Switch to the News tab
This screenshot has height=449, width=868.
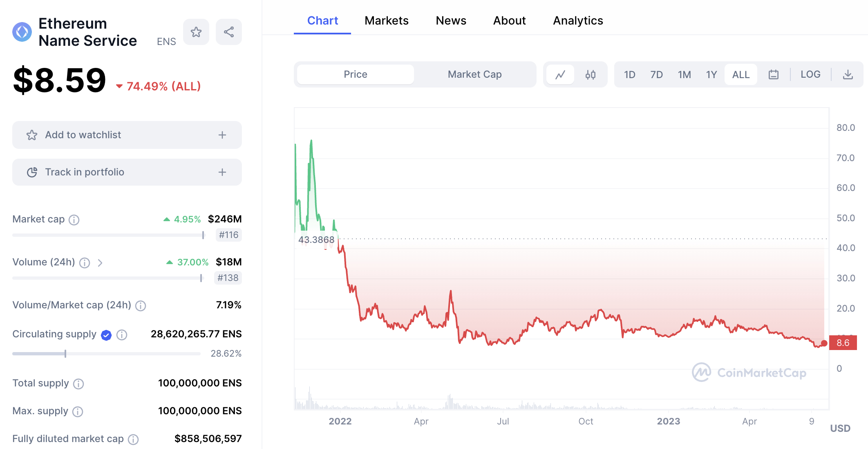(x=451, y=20)
